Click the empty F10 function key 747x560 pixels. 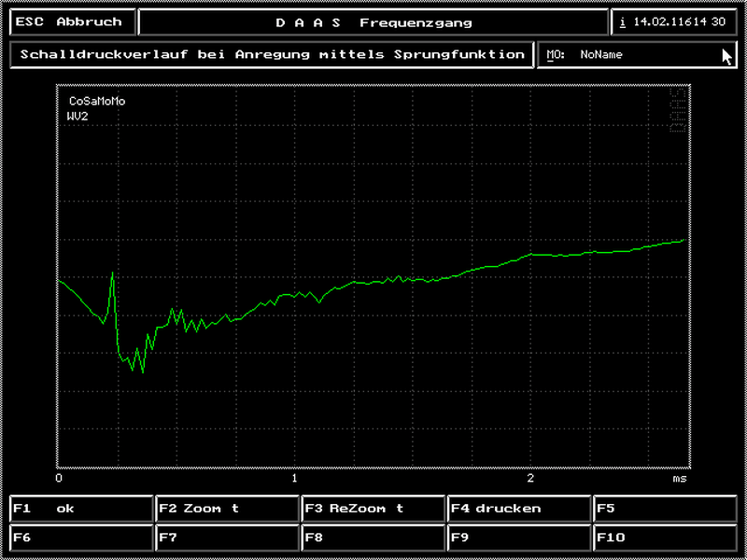[x=665, y=538]
